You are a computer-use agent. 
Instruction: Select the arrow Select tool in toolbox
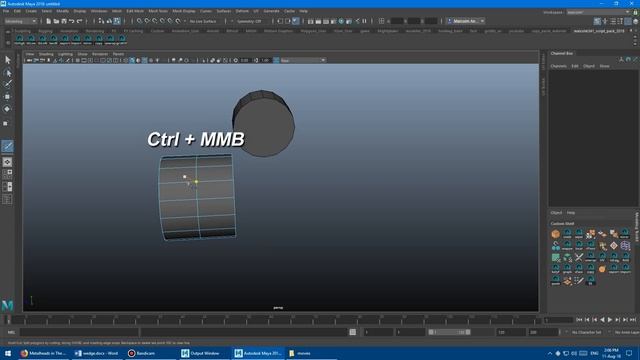point(7,60)
